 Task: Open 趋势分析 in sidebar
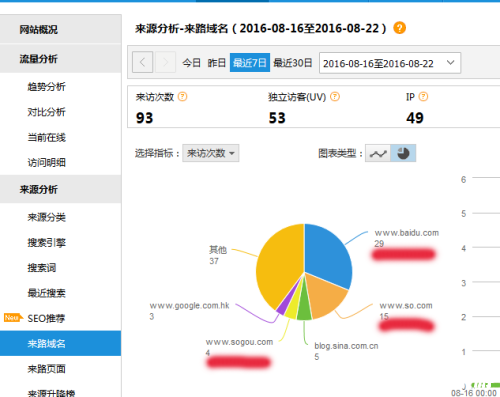point(47,87)
